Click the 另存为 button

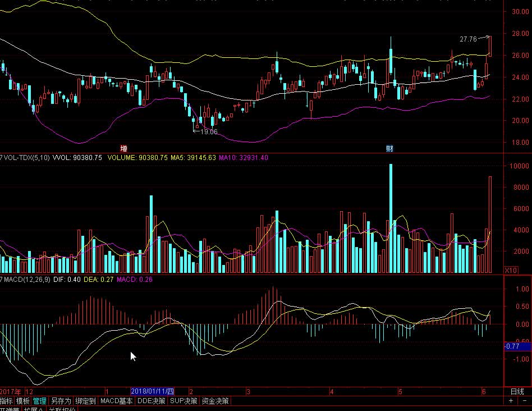point(61,401)
